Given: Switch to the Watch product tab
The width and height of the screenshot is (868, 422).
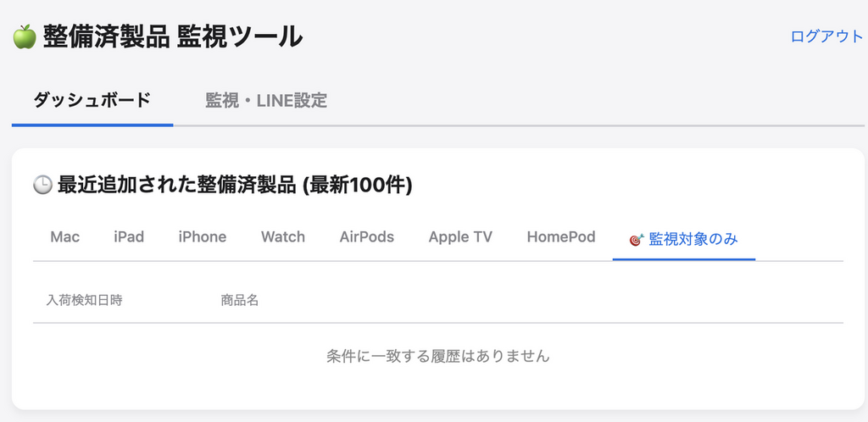Looking at the screenshot, I should pos(282,237).
